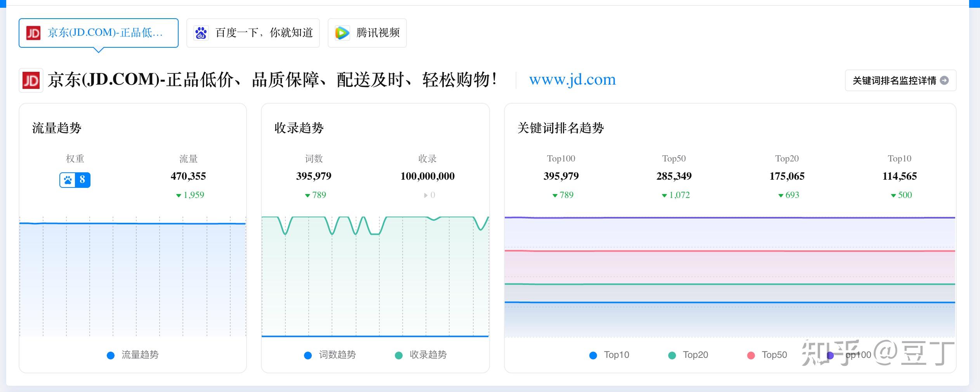Click the purple Top100 line in ranking chart

pos(730,218)
